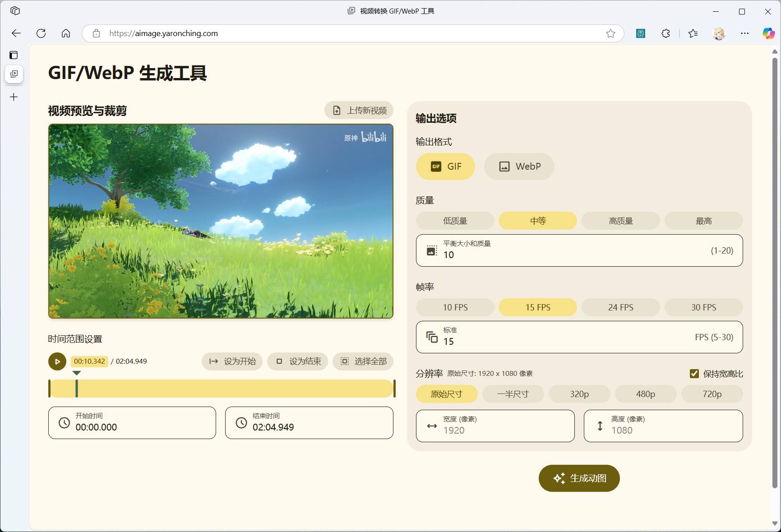Click the site lock info icon
Image resolution: width=781 pixels, height=532 pixels.
(96, 33)
